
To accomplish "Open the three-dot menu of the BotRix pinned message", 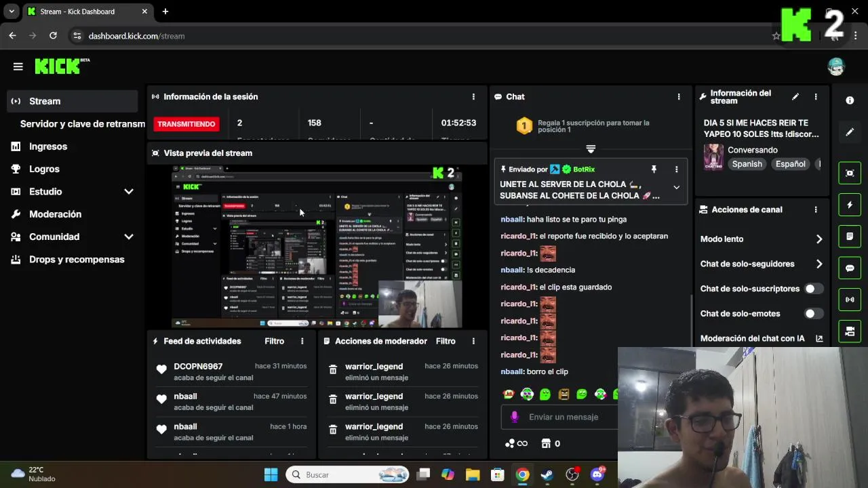I will [676, 169].
